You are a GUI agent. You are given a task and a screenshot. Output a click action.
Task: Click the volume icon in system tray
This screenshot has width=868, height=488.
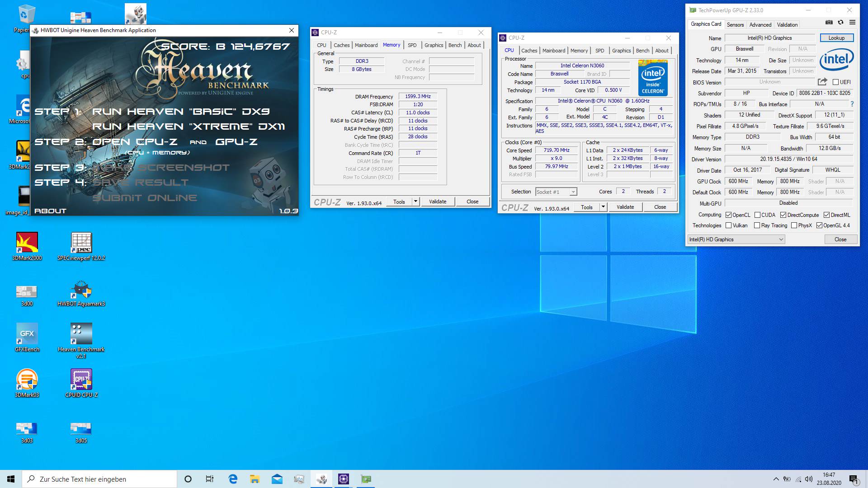click(809, 479)
